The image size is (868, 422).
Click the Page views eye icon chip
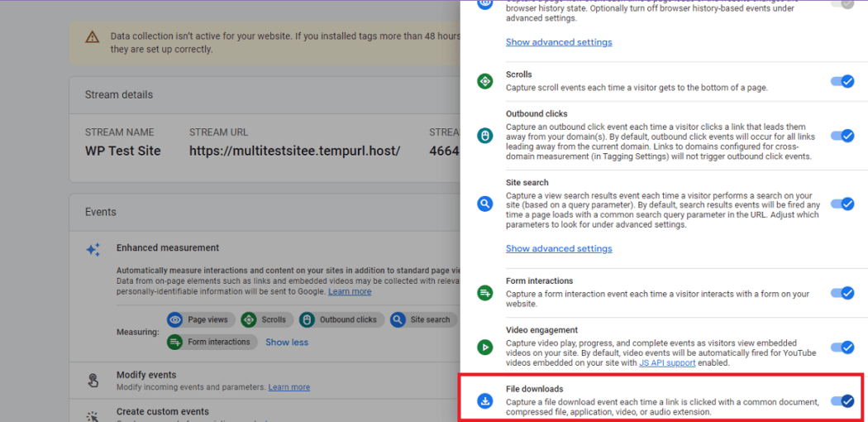[x=201, y=319]
